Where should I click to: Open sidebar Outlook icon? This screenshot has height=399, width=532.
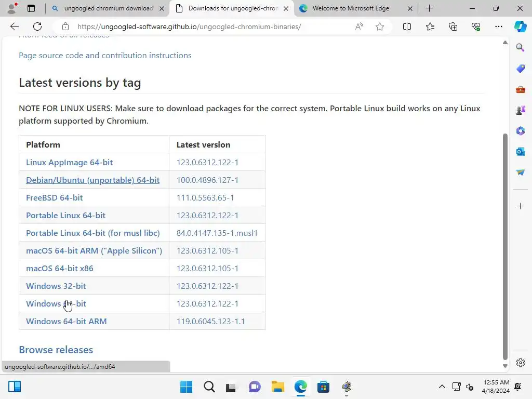click(520, 152)
